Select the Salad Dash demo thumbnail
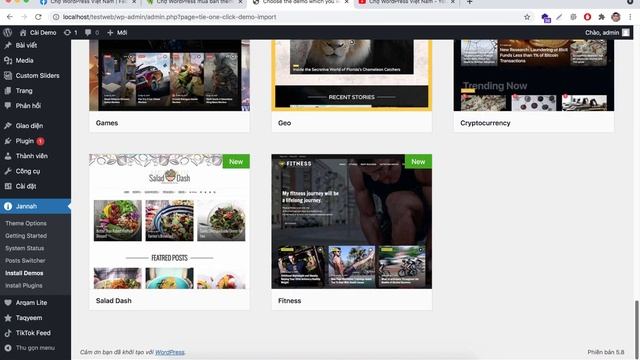The image size is (640, 360). 169,221
